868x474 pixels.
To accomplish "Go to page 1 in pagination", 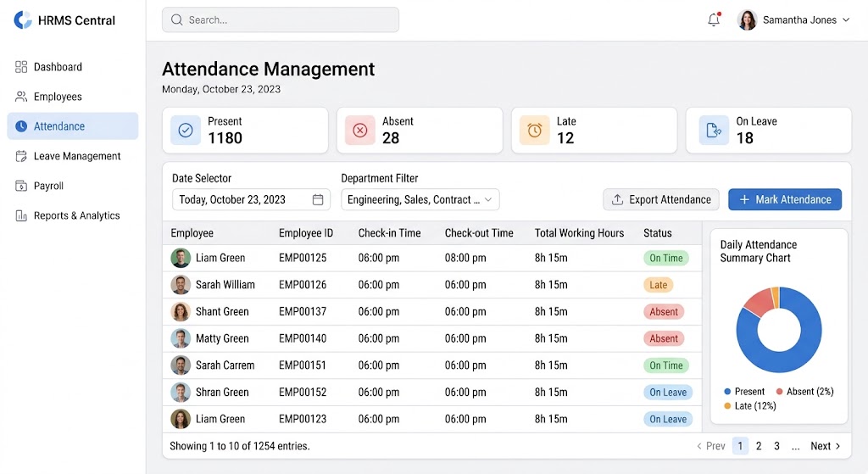I will click(740, 446).
